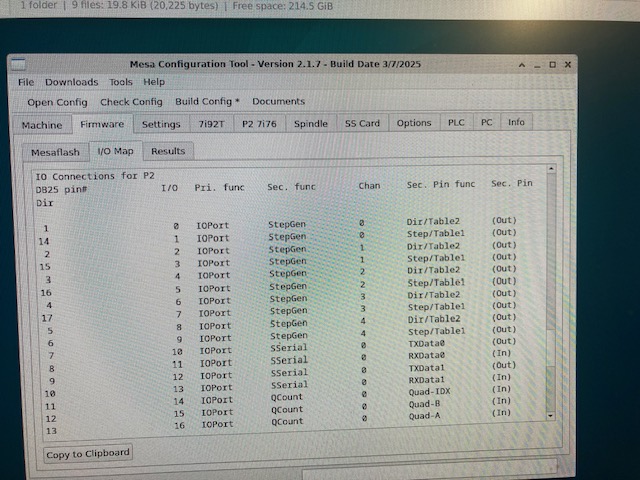Open the Downloads menu
This screenshot has height=480, width=640.
(x=71, y=82)
